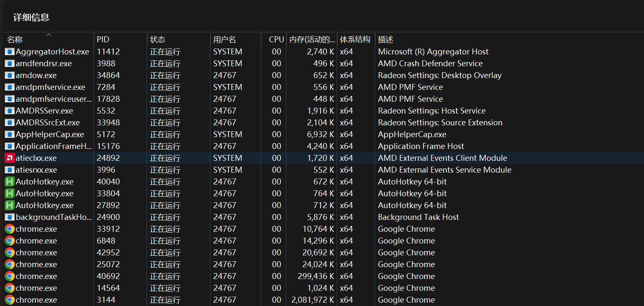Select the amdow.exe process row
The image size is (644, 306).
click(36, 76)
